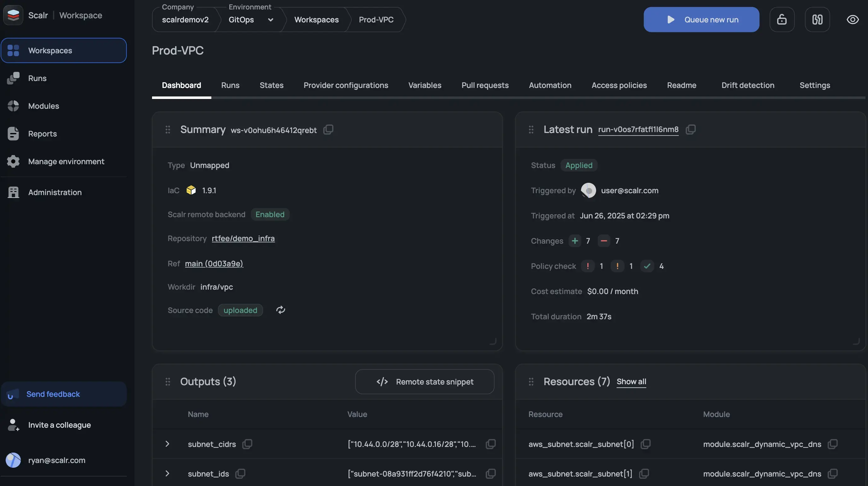Copy aws_subnet.scalr_subnet[0] resource name
Viewport: 868px width, 486px height.
(645, 444)
